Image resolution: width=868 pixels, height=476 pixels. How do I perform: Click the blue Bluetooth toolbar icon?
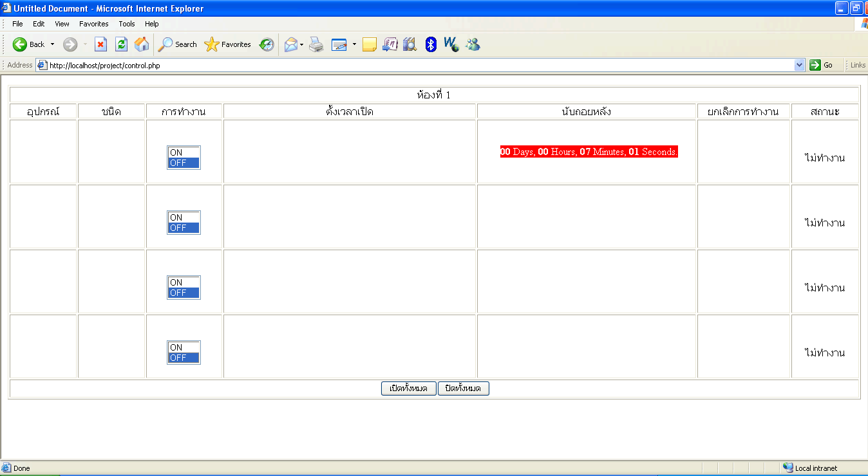click(431, 44)
